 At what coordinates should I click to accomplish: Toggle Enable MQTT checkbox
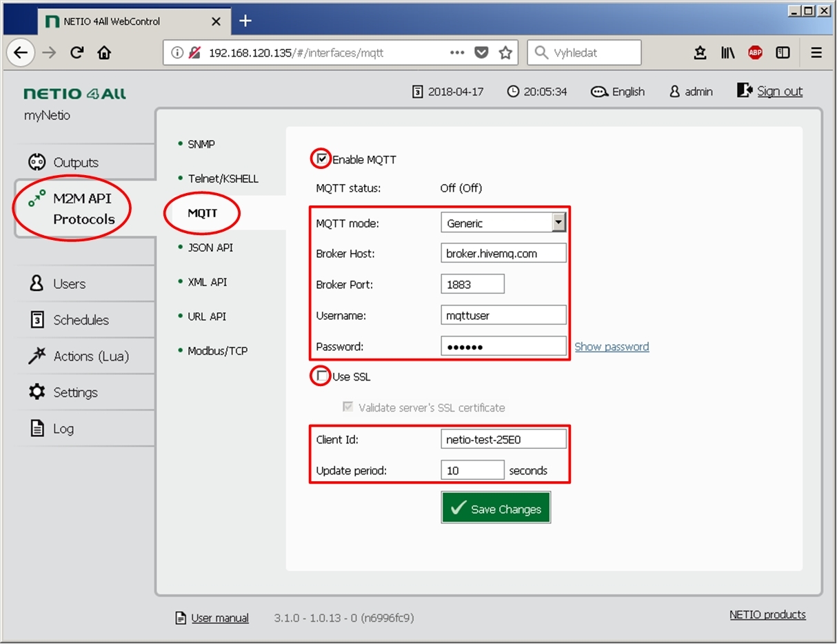322,159
